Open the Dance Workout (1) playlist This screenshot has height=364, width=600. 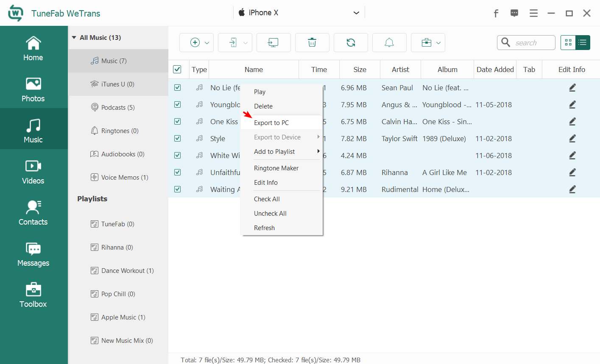(x=118, y=271)
